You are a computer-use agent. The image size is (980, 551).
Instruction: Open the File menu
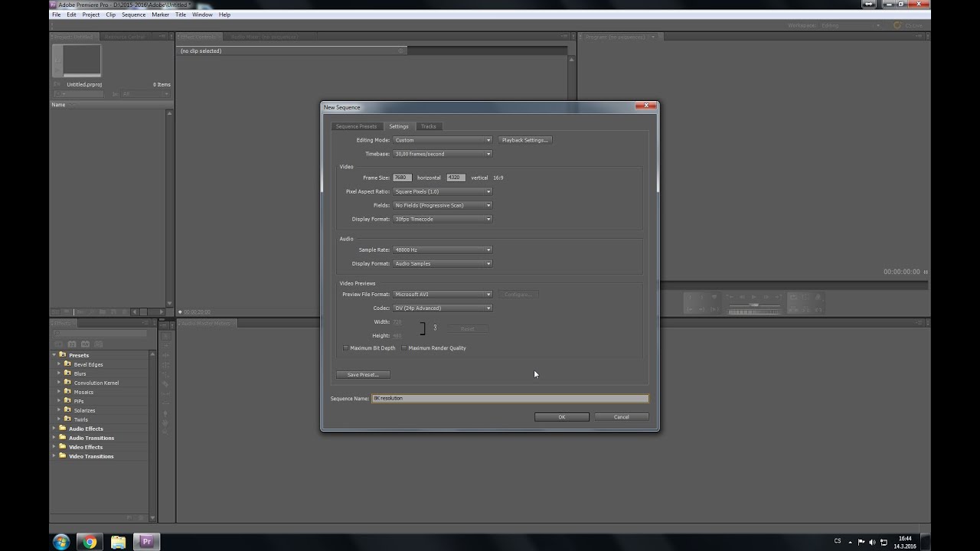point(56,15)
